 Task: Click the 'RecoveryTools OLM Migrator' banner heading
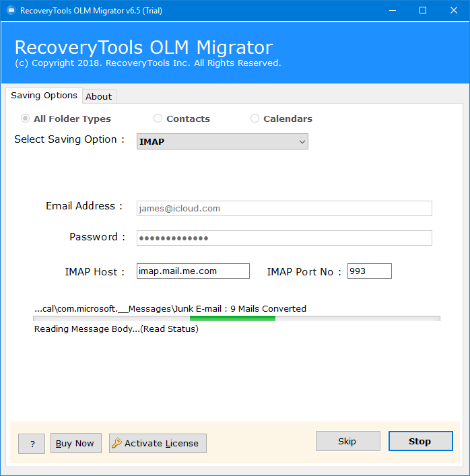pyautogui.click(x=144, y=47)
